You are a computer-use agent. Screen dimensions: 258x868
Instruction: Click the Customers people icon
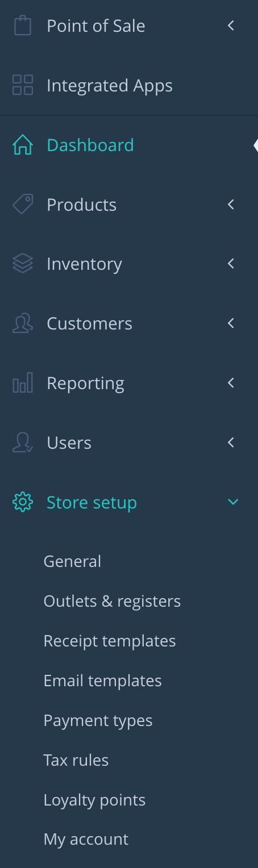23,324
